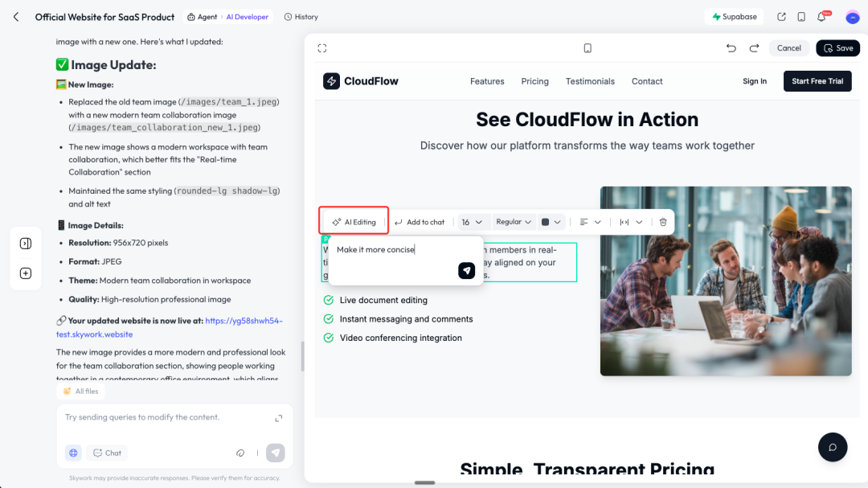Open Features nav item

pyautogui.click(x=487, y=81)
